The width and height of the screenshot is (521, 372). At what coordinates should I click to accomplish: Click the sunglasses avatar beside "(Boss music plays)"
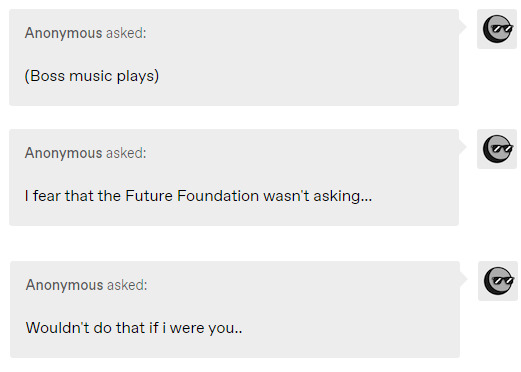click(x=497, y=29)
